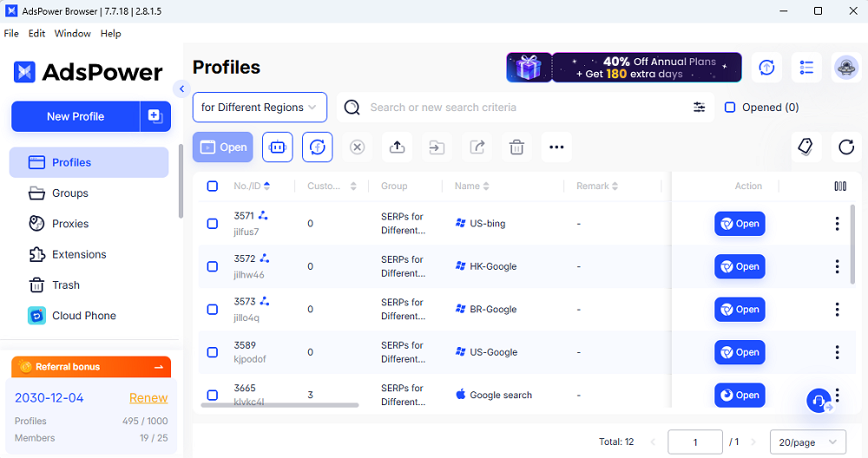Open the task list icon in header
Screen dimensions: 868x458
[806, 68]
